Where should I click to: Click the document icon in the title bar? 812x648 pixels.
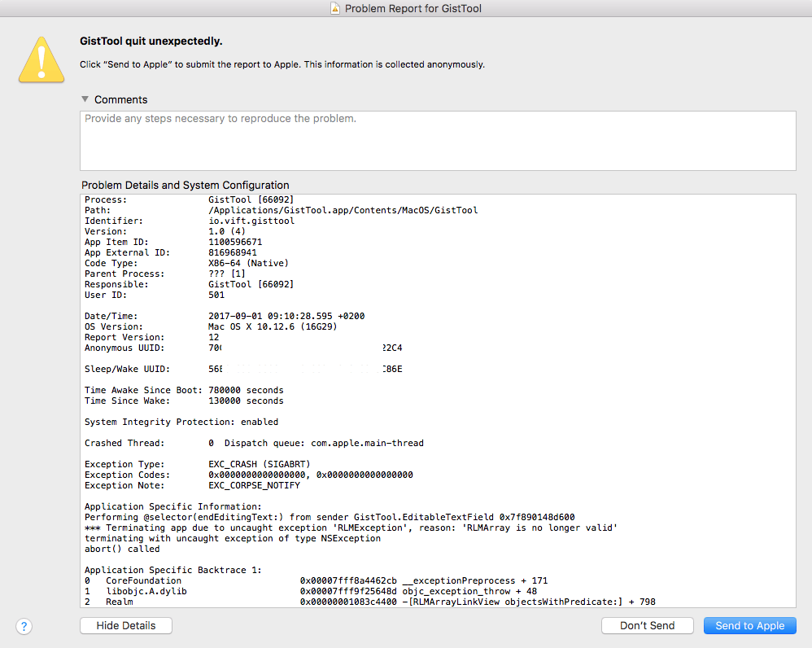tap(335, 8)
